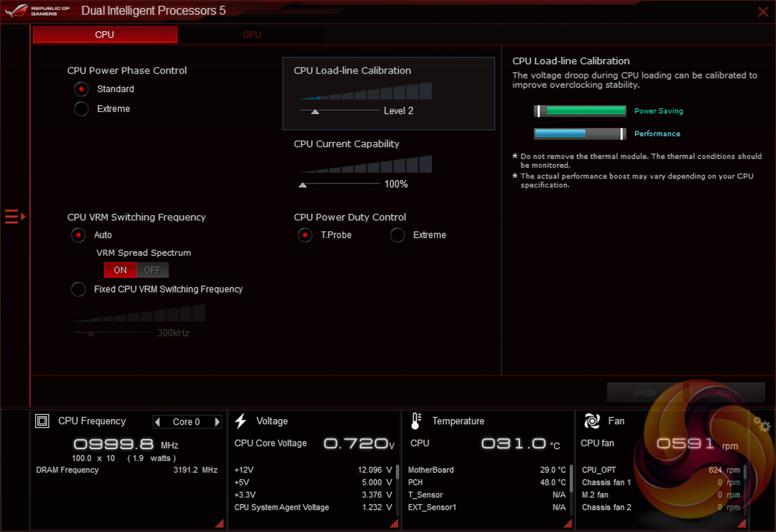Viewport: 776px width, 532px height.
Task: Click the ROG Republic of Gamers logo
Action: [x=38, y=11]
